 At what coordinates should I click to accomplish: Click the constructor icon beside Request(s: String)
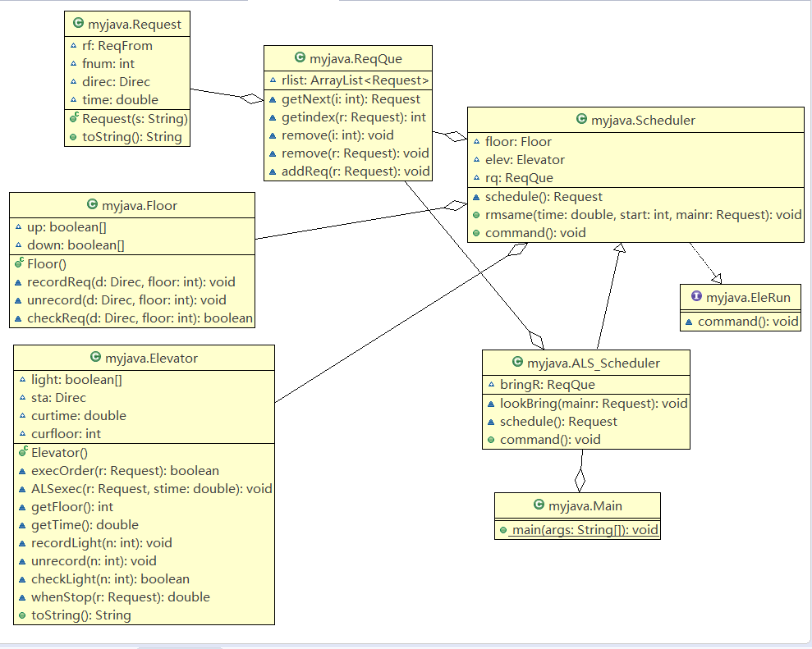74,118
